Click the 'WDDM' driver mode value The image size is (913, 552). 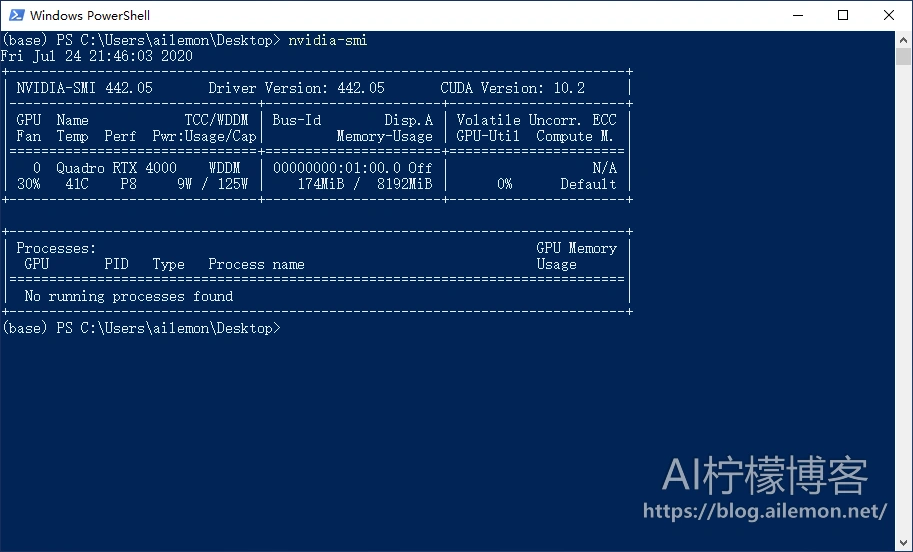(224, 168)
